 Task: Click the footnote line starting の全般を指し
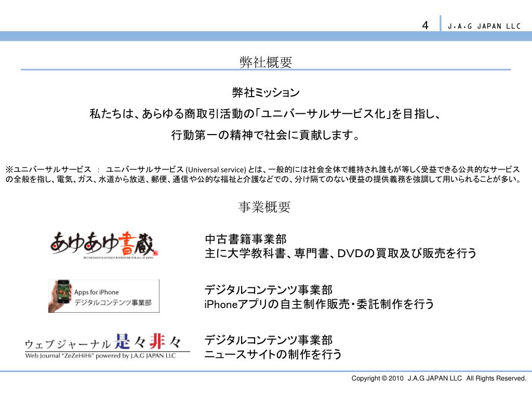coord(263,179)
